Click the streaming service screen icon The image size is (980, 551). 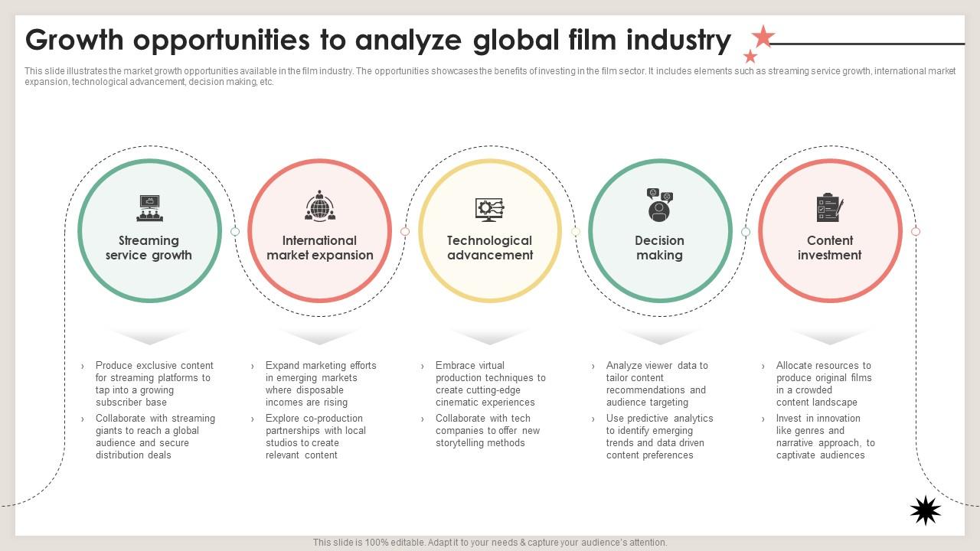click(x=149, y=208)
